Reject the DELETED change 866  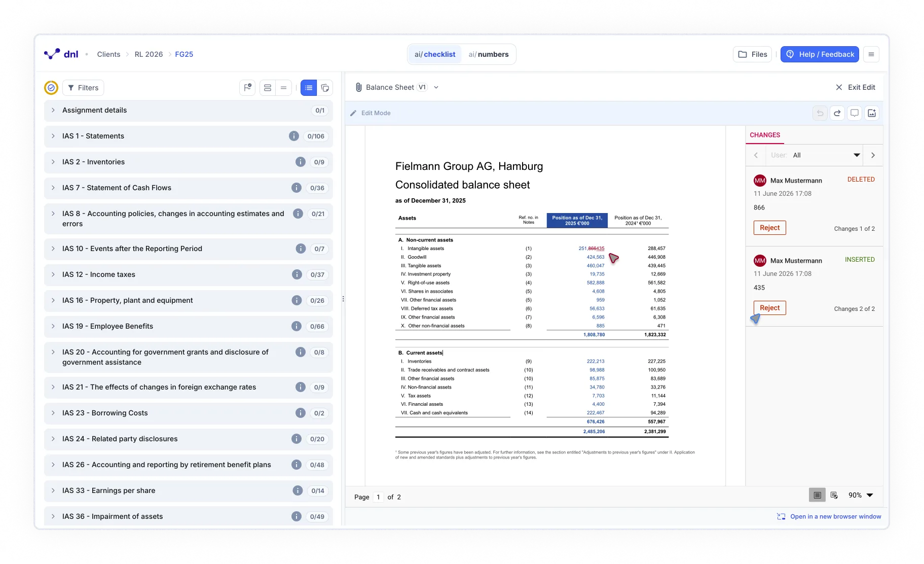[769, 228]
